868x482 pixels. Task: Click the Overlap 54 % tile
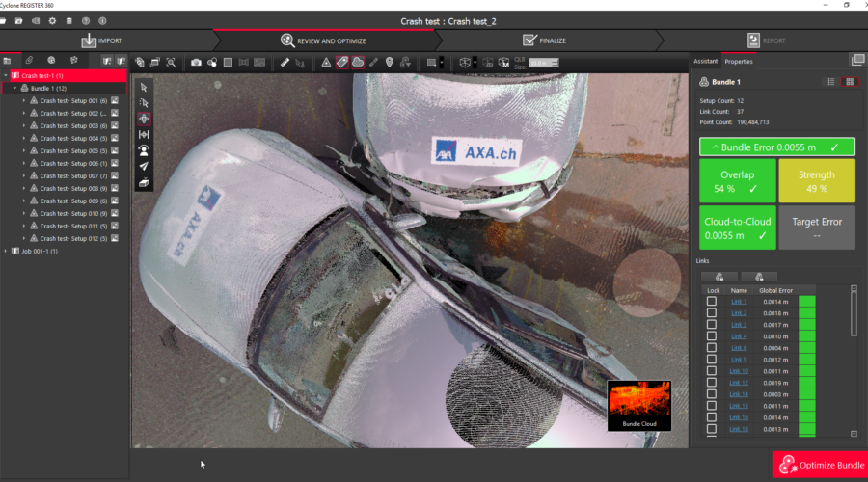click(x=738, y=181)
